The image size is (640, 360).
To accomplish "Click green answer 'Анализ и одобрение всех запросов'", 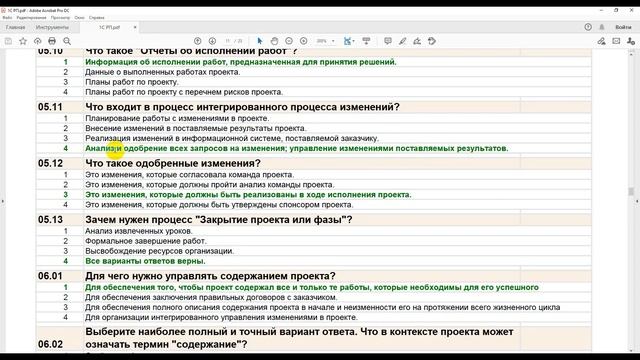I will 296,148.
